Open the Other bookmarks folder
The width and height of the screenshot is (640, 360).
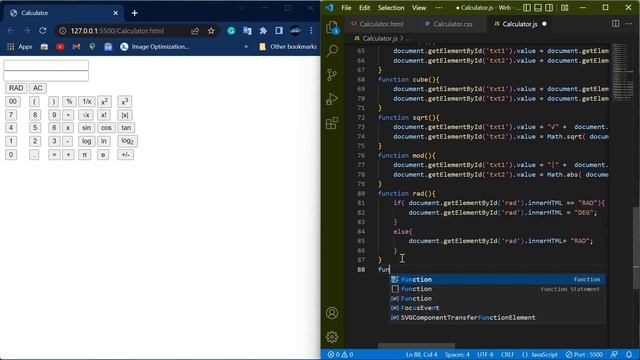(x=288, y=47)
